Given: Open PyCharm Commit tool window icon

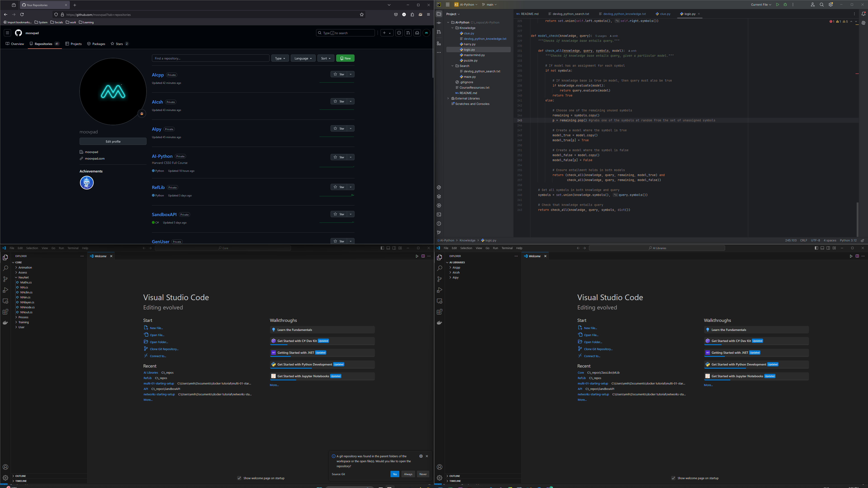Looking at the screenshot, I should [x=439, y=23].
